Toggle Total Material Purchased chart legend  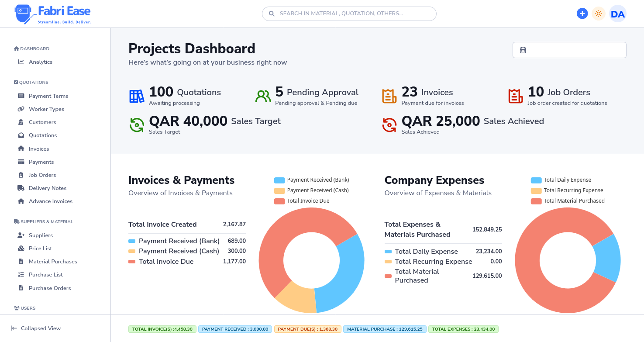click(x=568, y=201)
